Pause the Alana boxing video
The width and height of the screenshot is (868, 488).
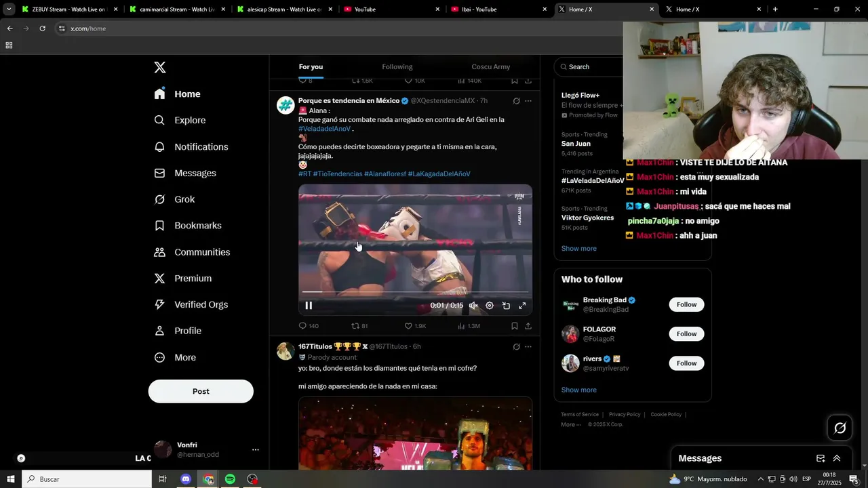[309, 306]
